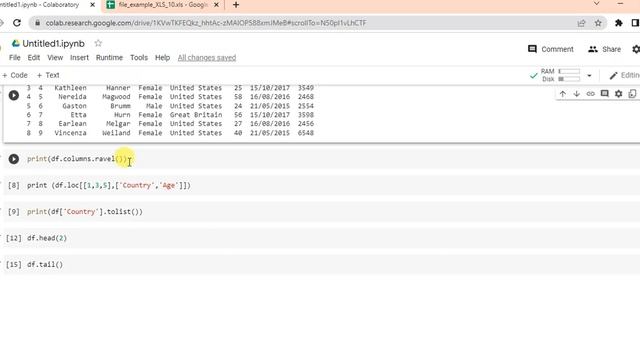
Task: Click into the df.tail() cell
Action: click(45, 264)
